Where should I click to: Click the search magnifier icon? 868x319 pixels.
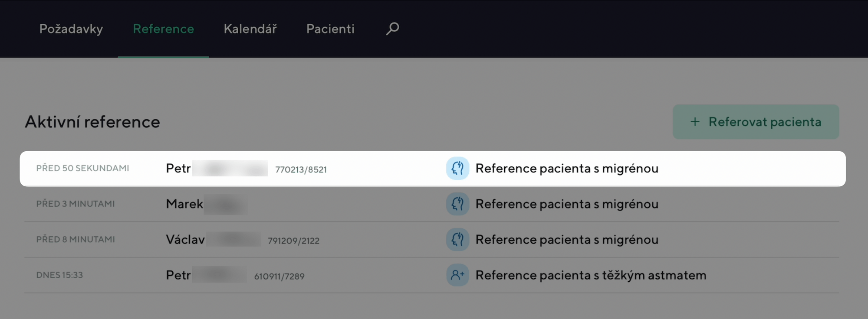point(392,29)
